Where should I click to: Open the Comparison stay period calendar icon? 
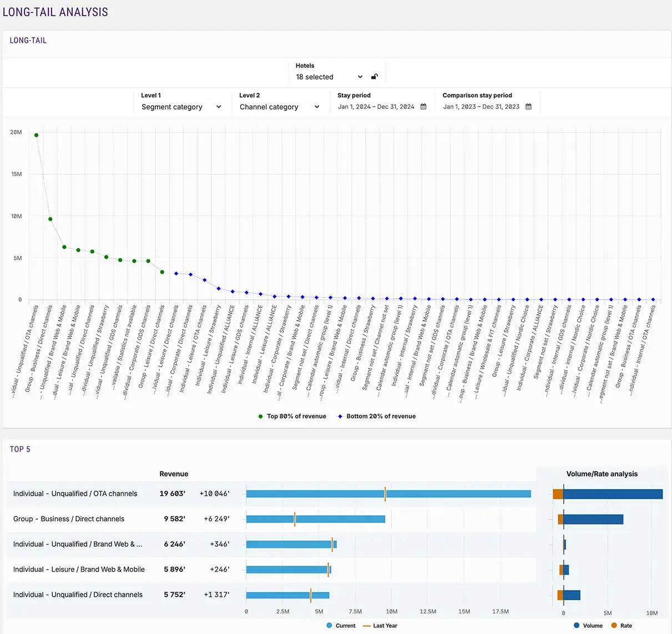coord(528,106)
